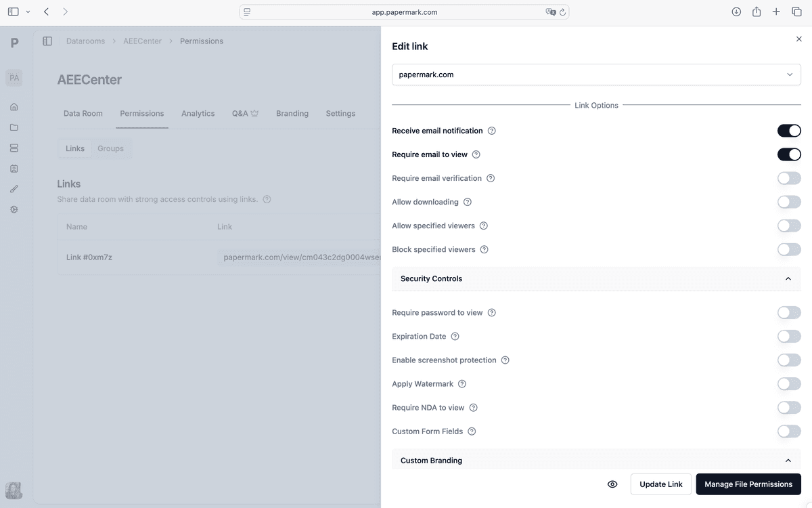Enable screenshot protection toggle
Viewport: 812px width, 508px height.
pos(789,360)
